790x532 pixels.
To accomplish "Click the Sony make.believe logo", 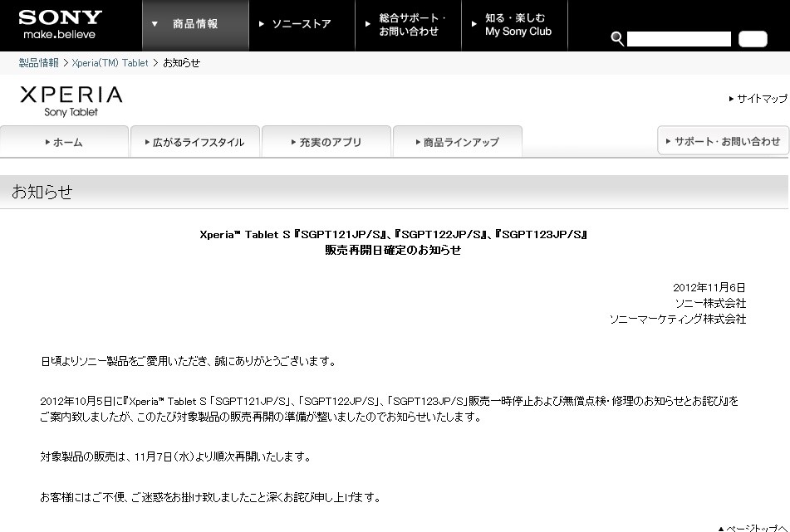I will coord(60,24).
